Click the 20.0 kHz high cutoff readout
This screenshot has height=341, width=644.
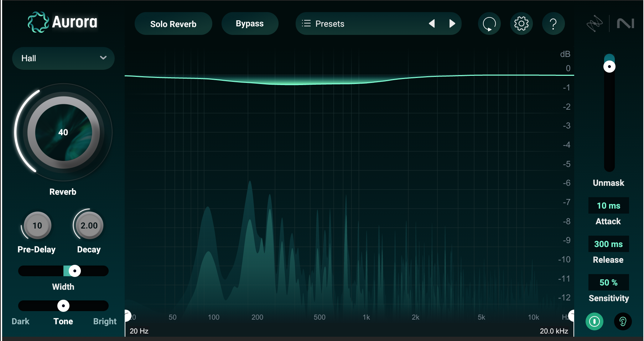[554, 331]
